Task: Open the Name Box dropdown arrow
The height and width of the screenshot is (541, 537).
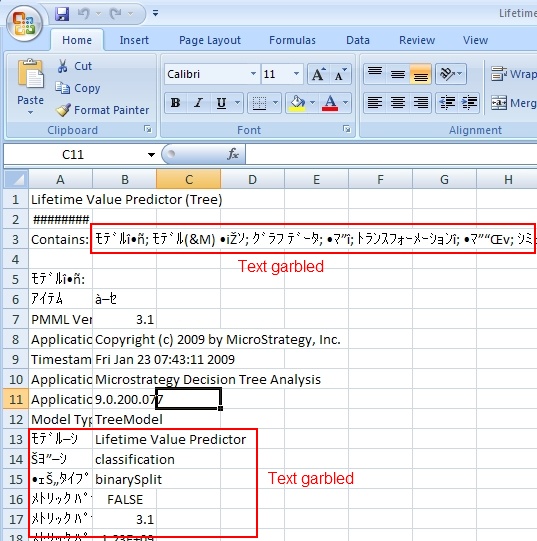Action: pos(151,155)
